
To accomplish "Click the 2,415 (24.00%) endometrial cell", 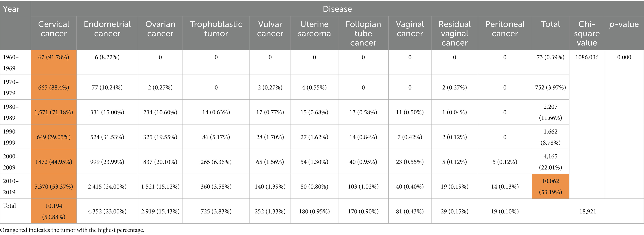I will (107, 186).
